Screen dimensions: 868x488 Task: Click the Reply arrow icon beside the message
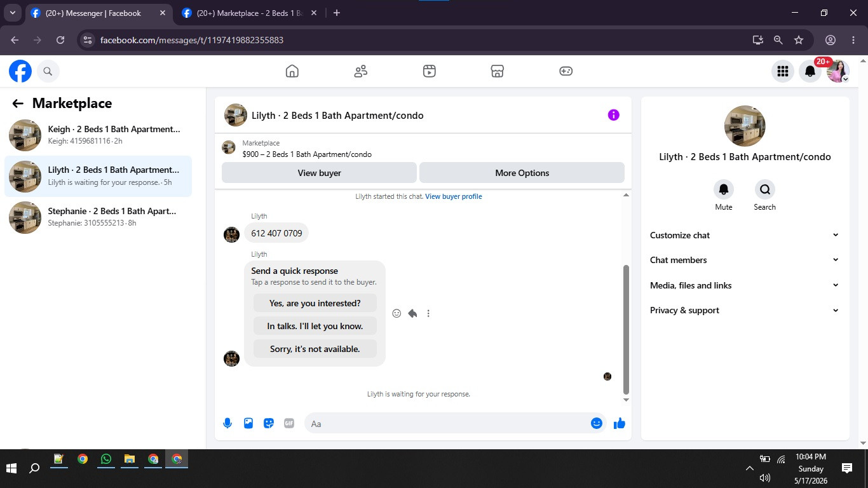pos(412,313)
